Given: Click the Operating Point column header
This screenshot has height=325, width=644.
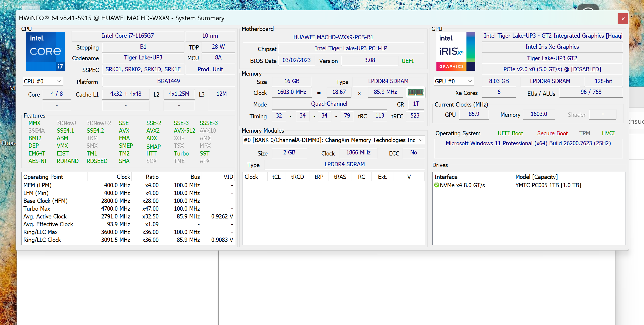Looking at the screenshot, I should click(55, 177).
